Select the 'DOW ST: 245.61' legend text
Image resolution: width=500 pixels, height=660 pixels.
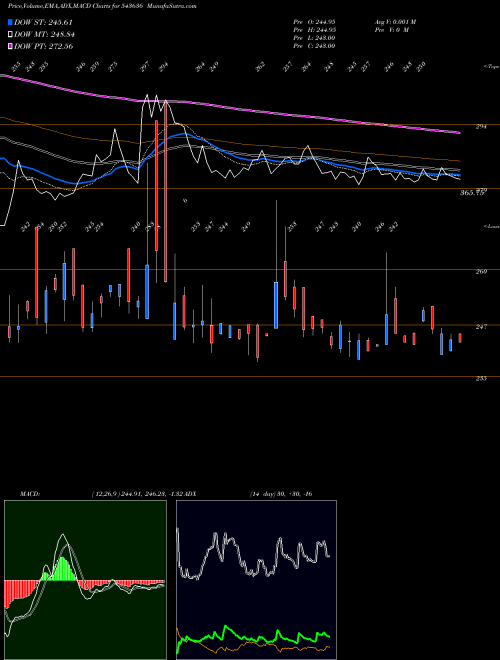tap(44, 22)
